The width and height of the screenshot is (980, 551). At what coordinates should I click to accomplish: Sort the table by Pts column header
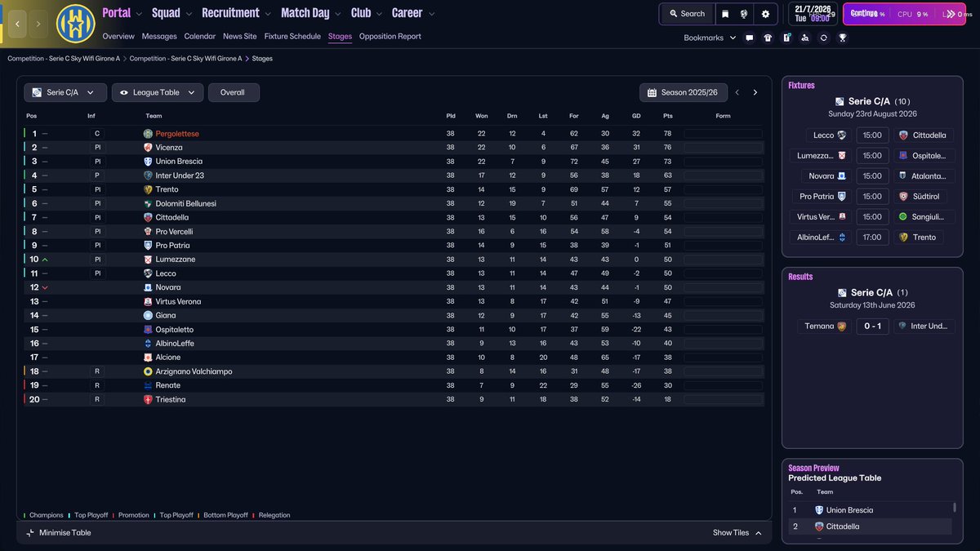[x=668, y=116]
